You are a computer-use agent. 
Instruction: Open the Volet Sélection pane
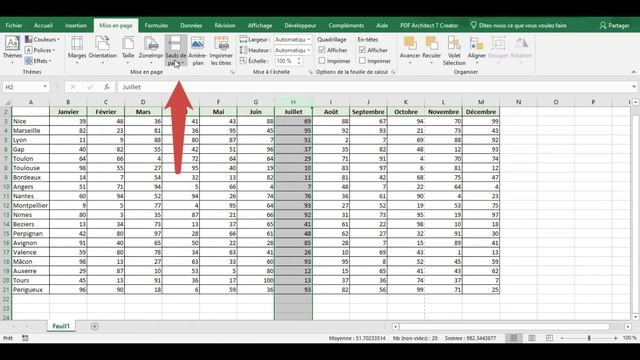point(454,50)
